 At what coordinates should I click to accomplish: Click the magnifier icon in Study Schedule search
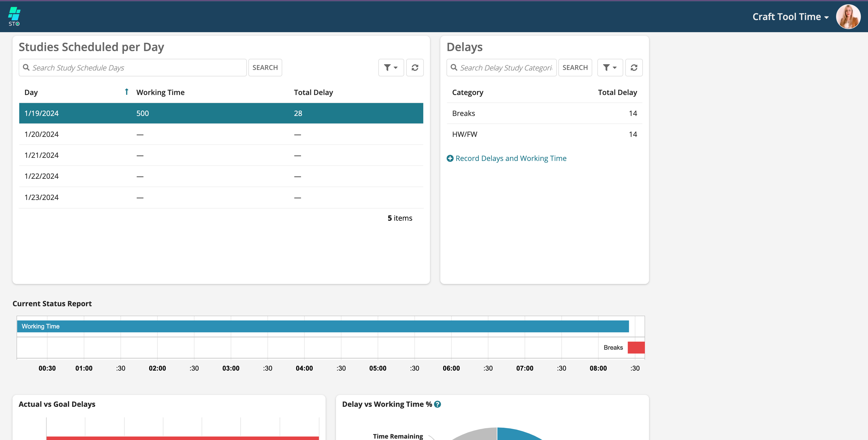pos(26,67)
